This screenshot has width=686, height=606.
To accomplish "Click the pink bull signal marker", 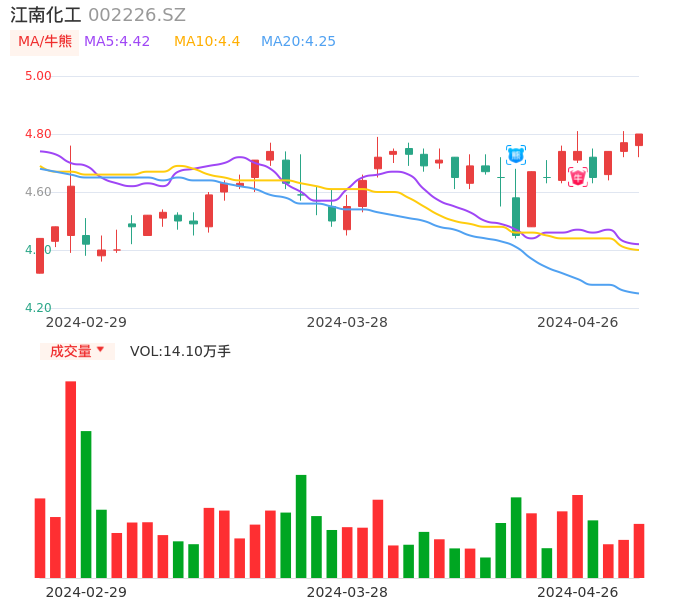I will pyautogui.click(x=578, y=177).
